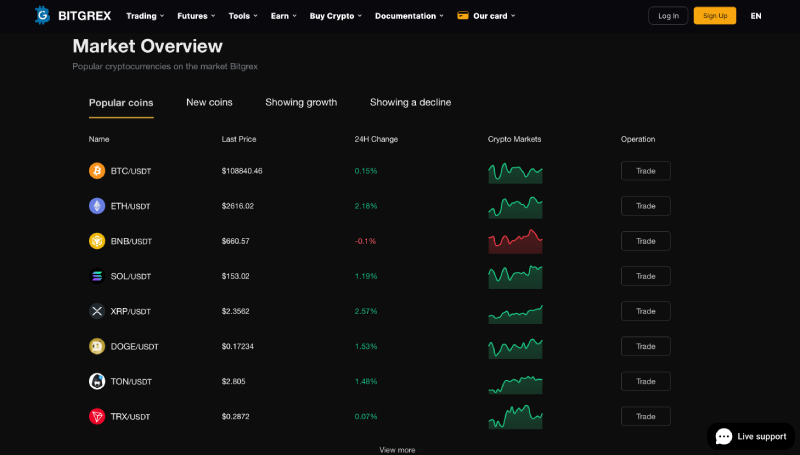
Task: Click Trade for BNB/USDT
Action: (x=645, y=241)
